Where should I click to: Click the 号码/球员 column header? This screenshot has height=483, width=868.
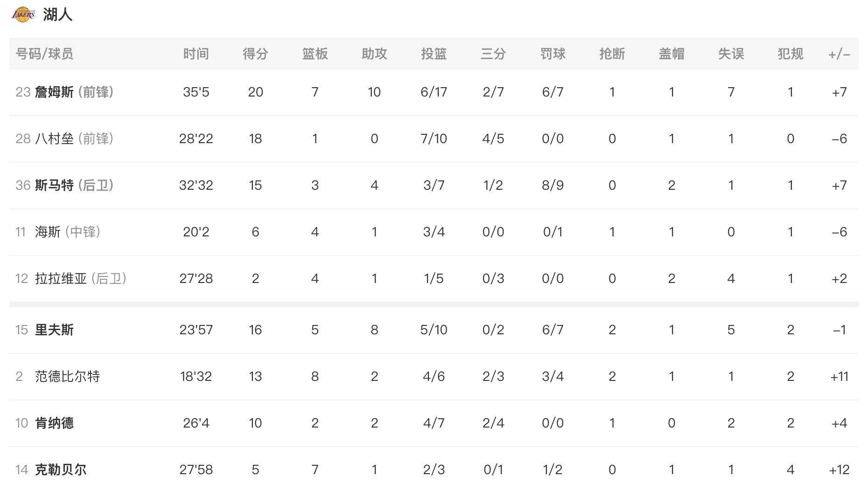(44, 54)
